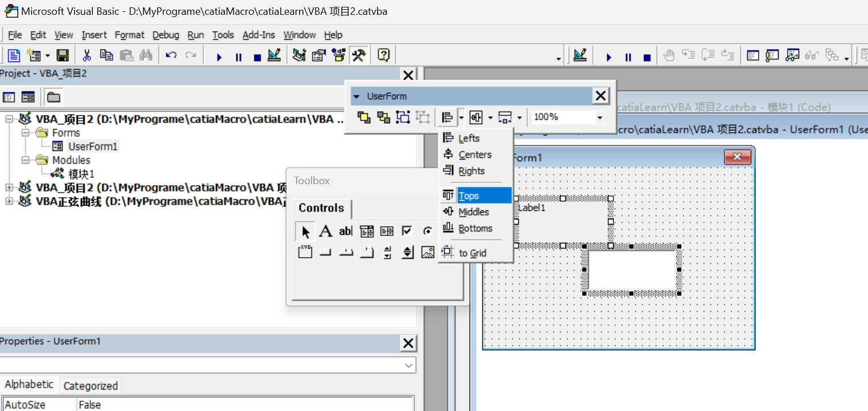Choose Tops from the align menu
This screenshot has width=868, height=411.
(476, 196)
